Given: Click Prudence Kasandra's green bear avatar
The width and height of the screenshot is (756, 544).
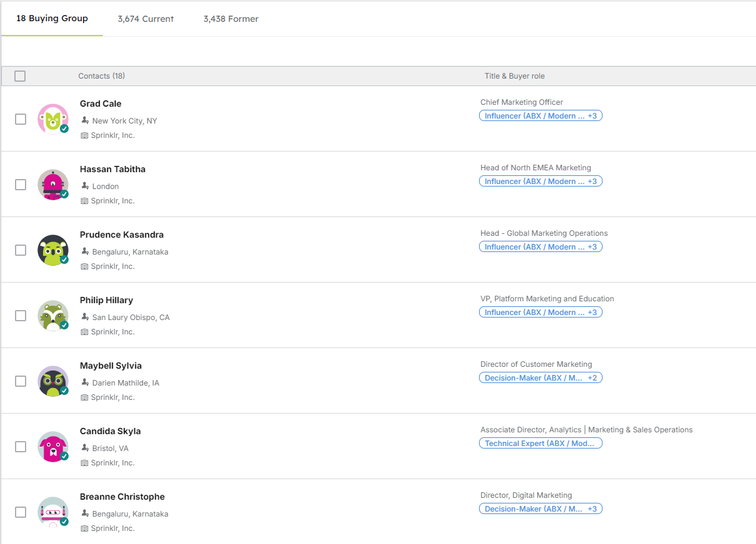Looking at the screenshot, I should [x=53, y=250].
